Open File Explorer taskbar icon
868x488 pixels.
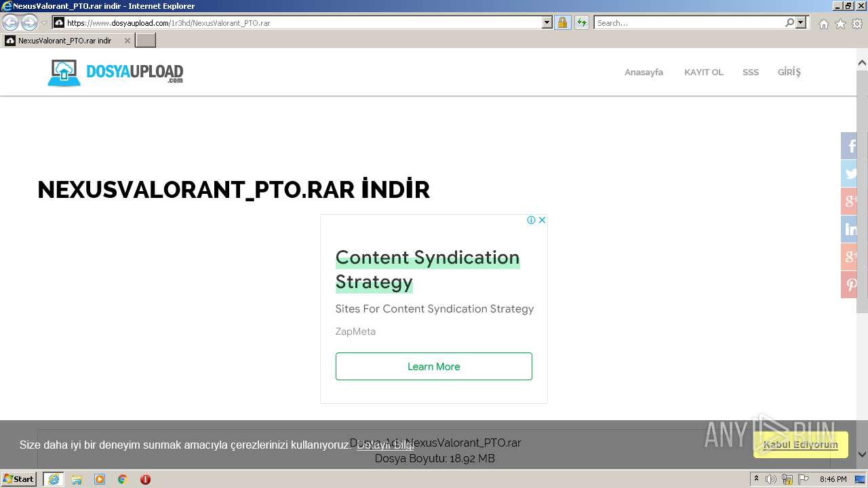pos(77,479)
